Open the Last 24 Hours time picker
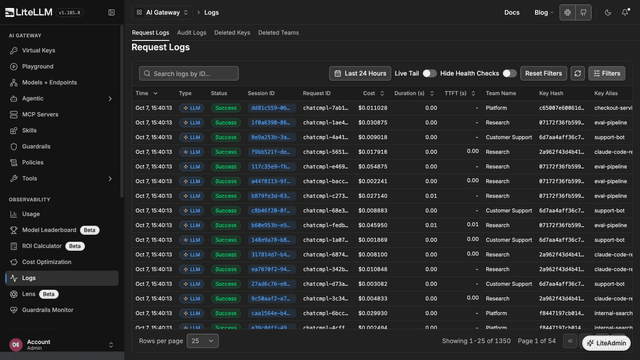640x360 pixels. tap(360, 73)
